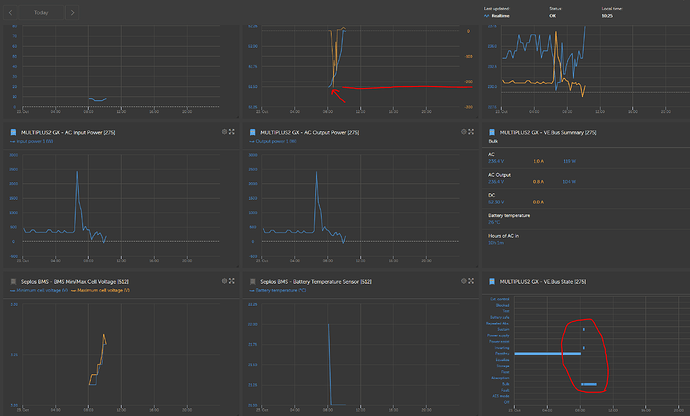The image size is (690, 416).
Task: Open settings gear on BMS Min/Max Cell Voltage widget
Action: point(222,281)
